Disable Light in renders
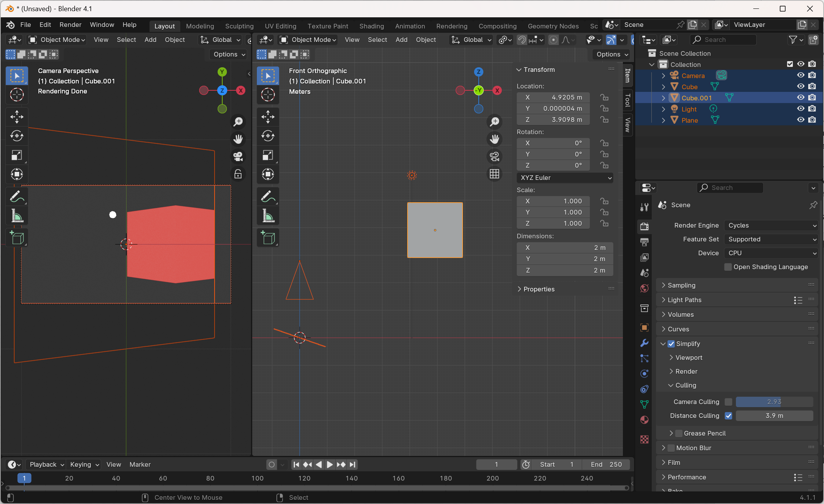 [x=812, y=109]
